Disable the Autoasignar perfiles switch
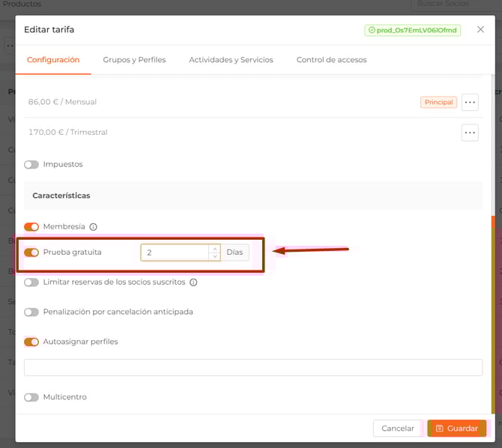The height and width of the screenshot is (448, 502). [31, 342]
